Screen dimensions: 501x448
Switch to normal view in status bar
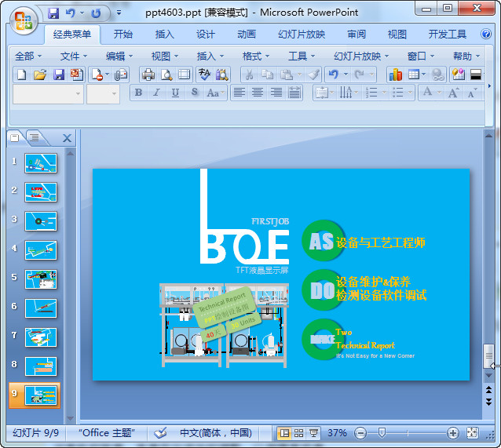284,433
